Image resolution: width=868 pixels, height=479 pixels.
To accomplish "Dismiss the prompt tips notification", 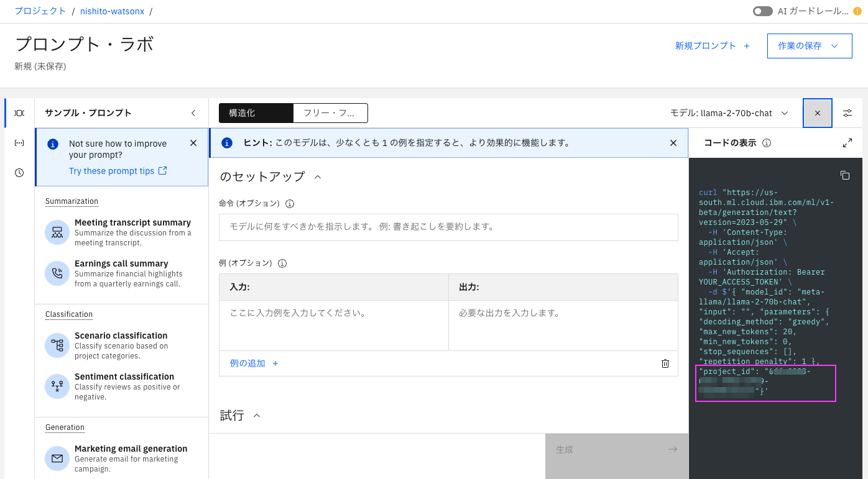I will pos(193,143).
